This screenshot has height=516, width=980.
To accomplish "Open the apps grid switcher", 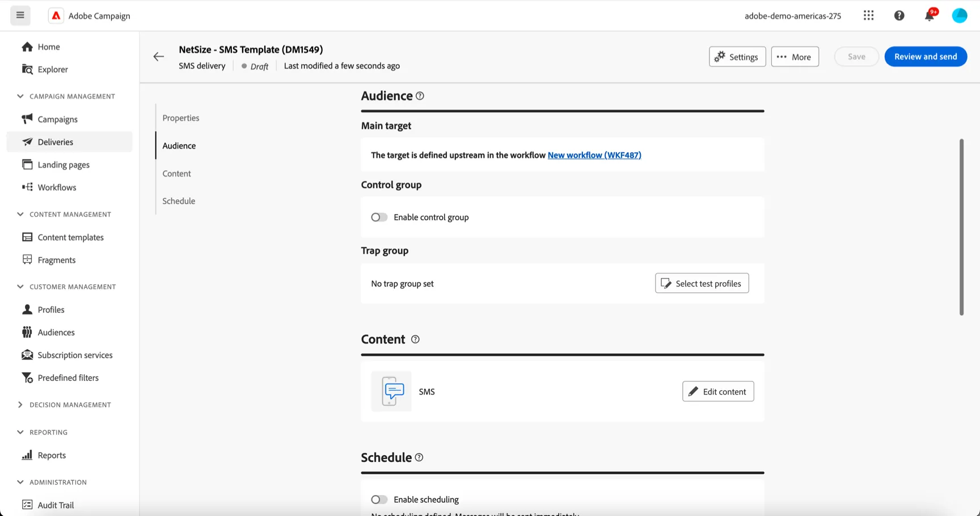I will [868, 15].
